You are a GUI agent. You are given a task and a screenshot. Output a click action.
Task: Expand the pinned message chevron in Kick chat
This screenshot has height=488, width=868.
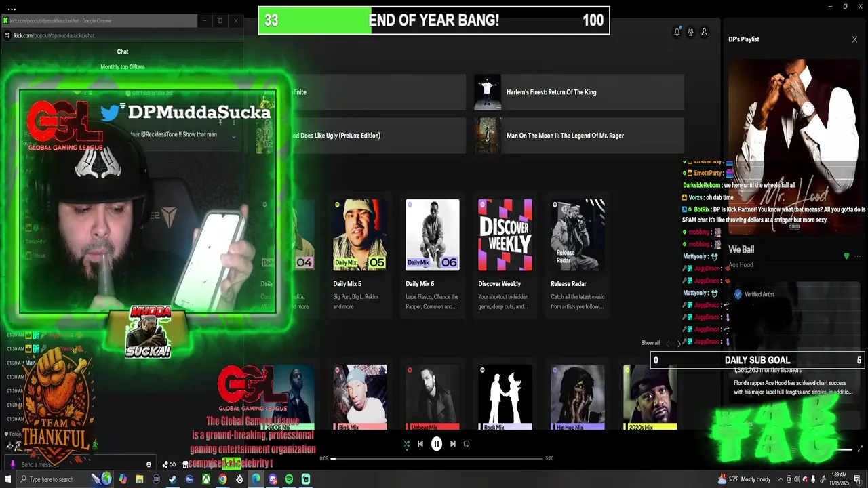[x=234, y=136]
